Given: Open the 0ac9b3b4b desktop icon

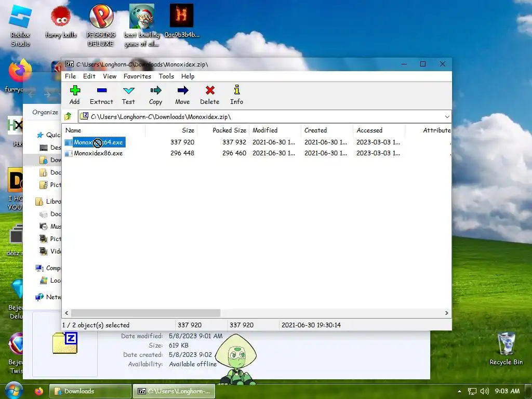Looking at the screenshot, I should pos(181,21).
